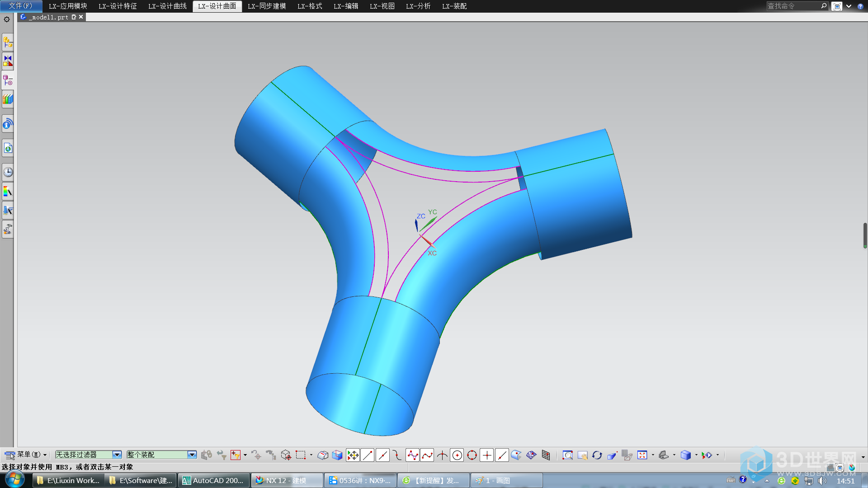Open the NX 12 - 建模 taskbar button
This screenshot has width=868, height=488.
coord(287,480)
